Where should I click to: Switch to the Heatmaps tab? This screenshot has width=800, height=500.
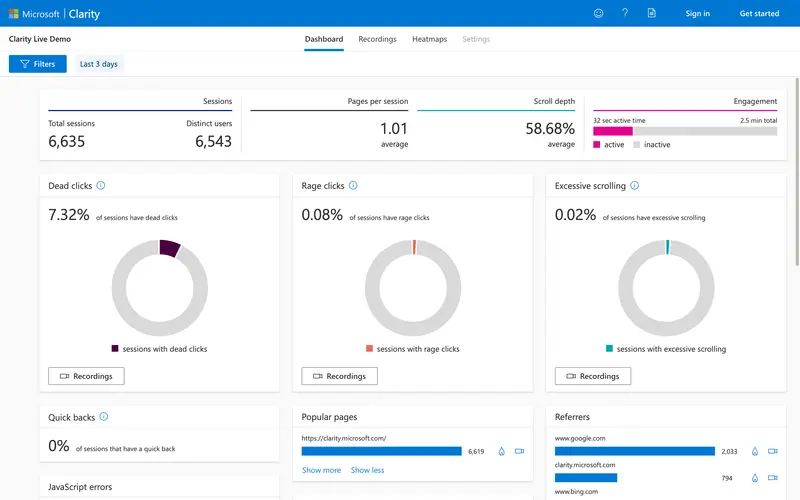430,39
